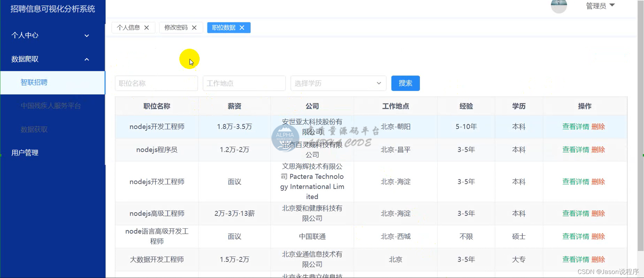Click the admin avatar image
644x278 pixels.
click(x=559, y=5)
